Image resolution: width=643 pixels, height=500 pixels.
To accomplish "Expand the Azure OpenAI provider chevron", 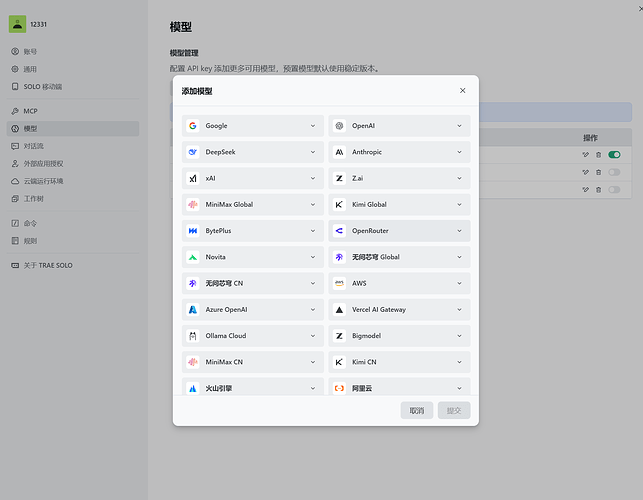I will click(x=313, y=310).
